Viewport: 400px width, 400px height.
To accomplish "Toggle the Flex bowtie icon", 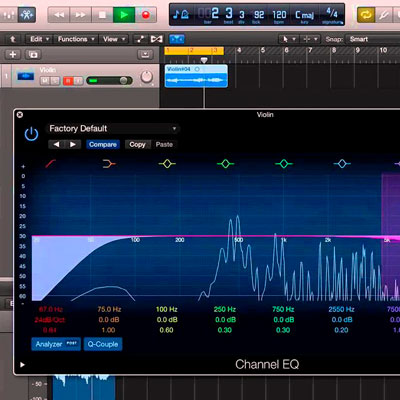I will (156, 39).
